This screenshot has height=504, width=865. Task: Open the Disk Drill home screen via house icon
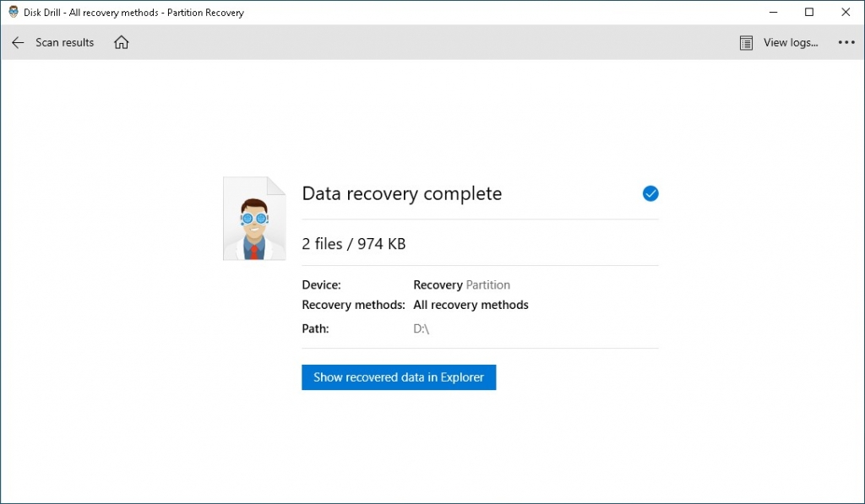pyautogui.click(x=121, y=42)
